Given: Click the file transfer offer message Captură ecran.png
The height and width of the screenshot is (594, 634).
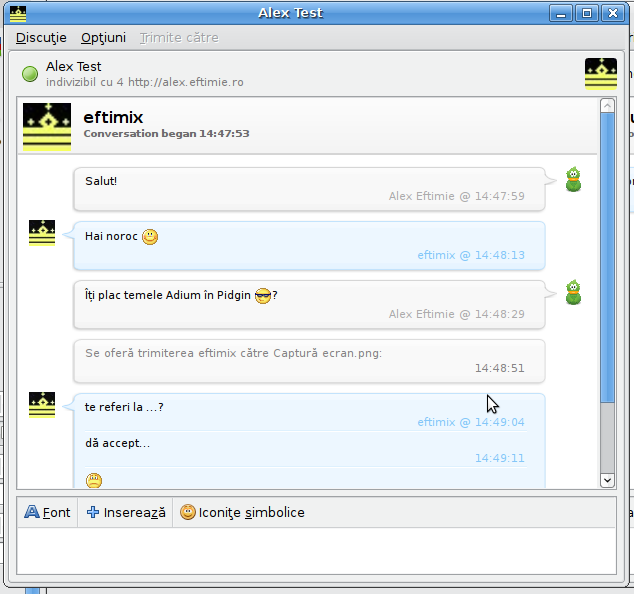Looking at the screenshot, I should pyautogui.click(x=309, y=361).
